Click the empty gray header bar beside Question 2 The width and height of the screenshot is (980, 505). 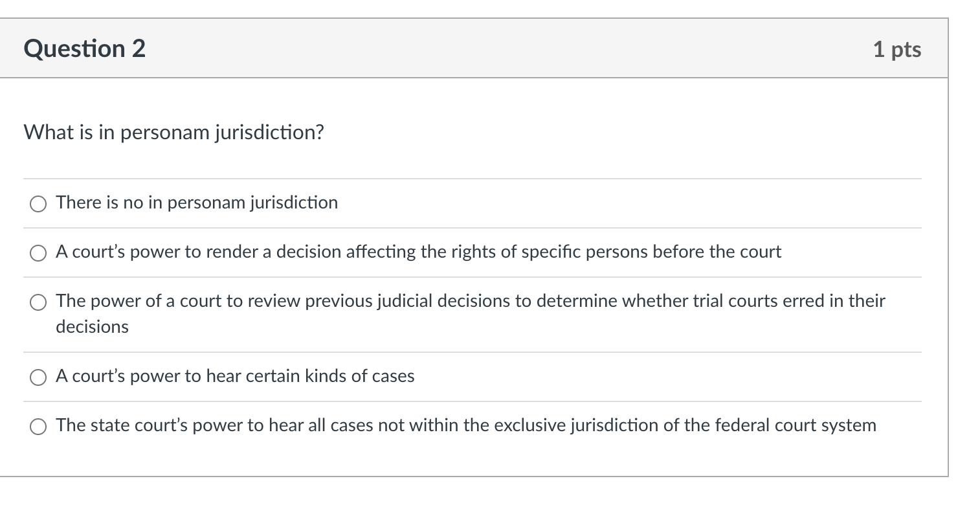[x=509, y=49]
